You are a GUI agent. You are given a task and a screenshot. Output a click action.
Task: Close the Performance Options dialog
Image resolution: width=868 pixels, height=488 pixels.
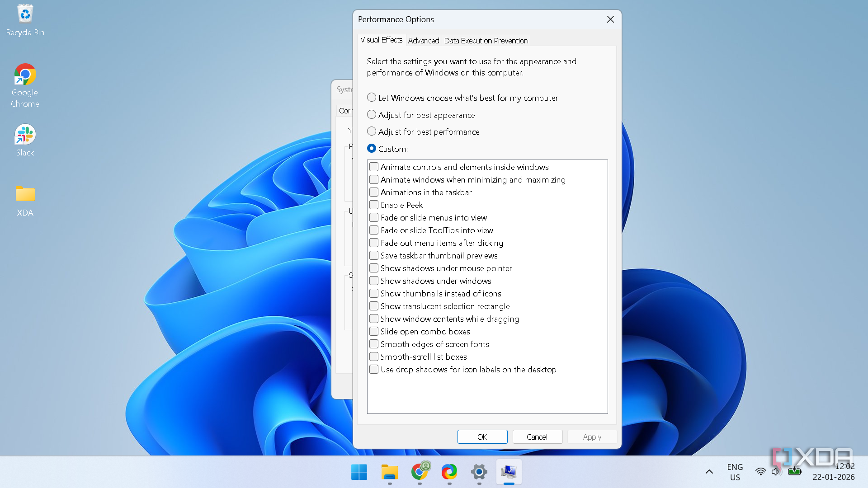coord(610,19)
